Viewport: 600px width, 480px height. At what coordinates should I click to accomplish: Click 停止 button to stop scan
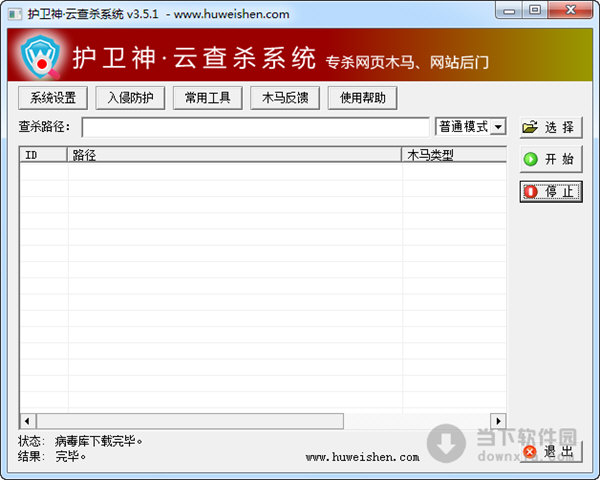pos(551,191)
